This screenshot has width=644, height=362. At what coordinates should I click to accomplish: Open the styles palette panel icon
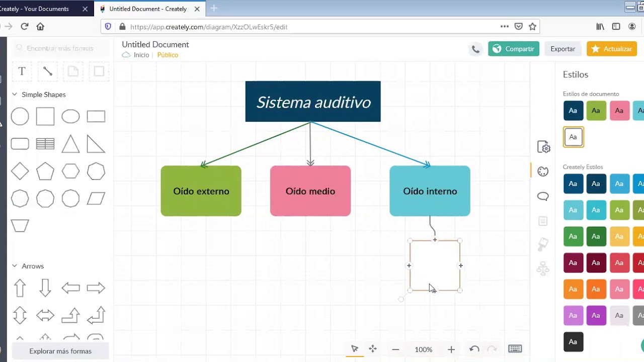[x=543, y=171]
